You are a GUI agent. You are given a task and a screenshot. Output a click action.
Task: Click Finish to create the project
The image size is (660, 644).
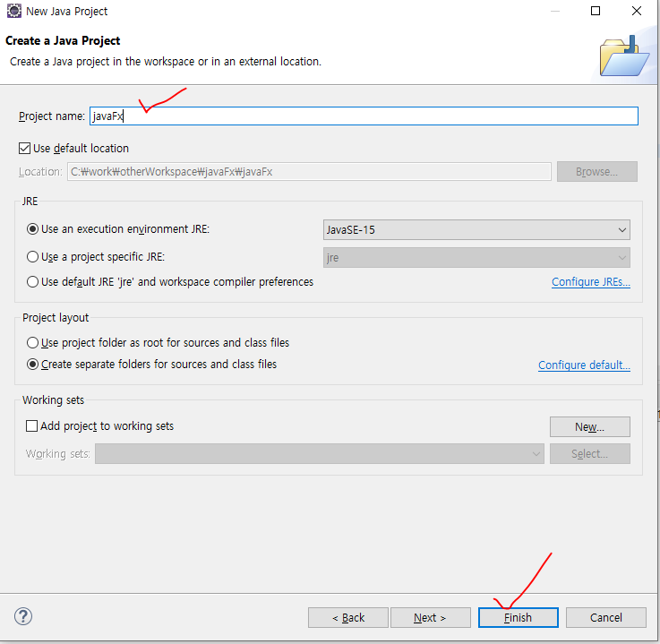coord(519,617)
